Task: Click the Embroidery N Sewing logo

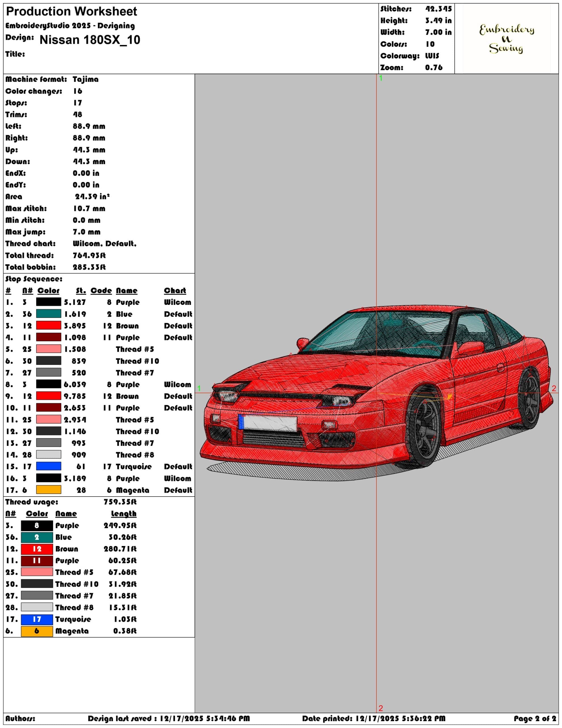Action: click(506, 39)
